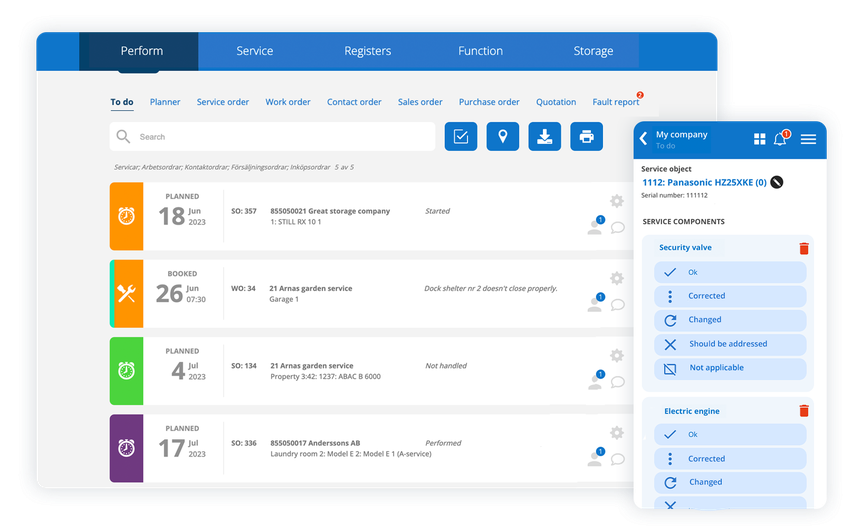Expand the Storage top menu
Screen dimensions: 852x530
(x=593, y=51)
